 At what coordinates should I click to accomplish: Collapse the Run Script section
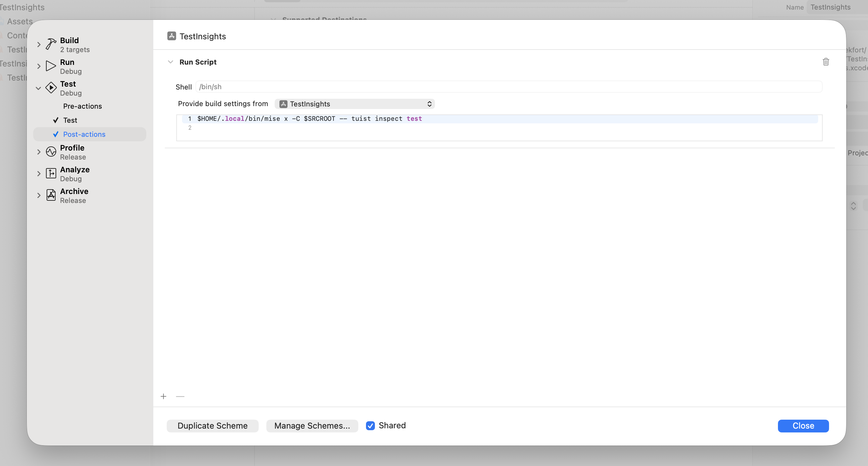[170, 62]
